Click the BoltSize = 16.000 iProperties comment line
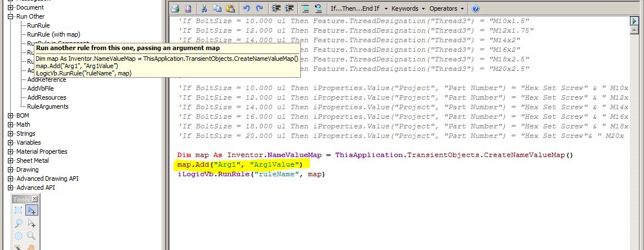644x250 pixels. (403, 117)
